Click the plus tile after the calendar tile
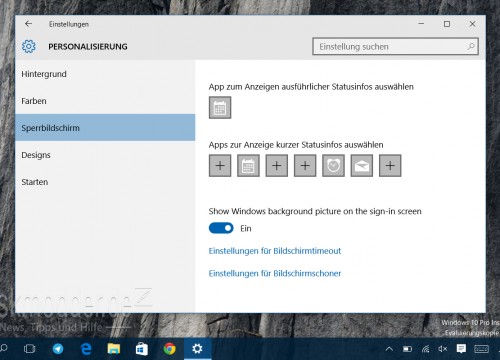 [x=277, y=166]
